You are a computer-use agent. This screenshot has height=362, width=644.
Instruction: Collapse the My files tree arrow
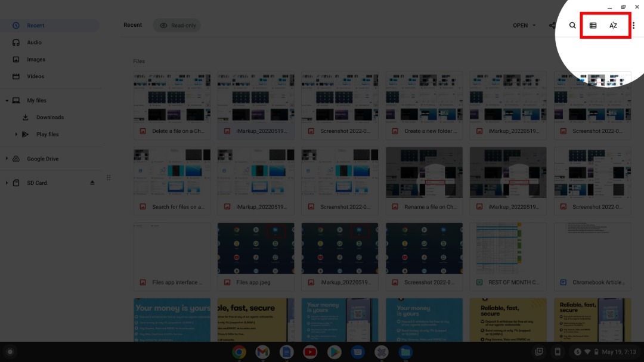pyautogui.click(x=7, y=101)
